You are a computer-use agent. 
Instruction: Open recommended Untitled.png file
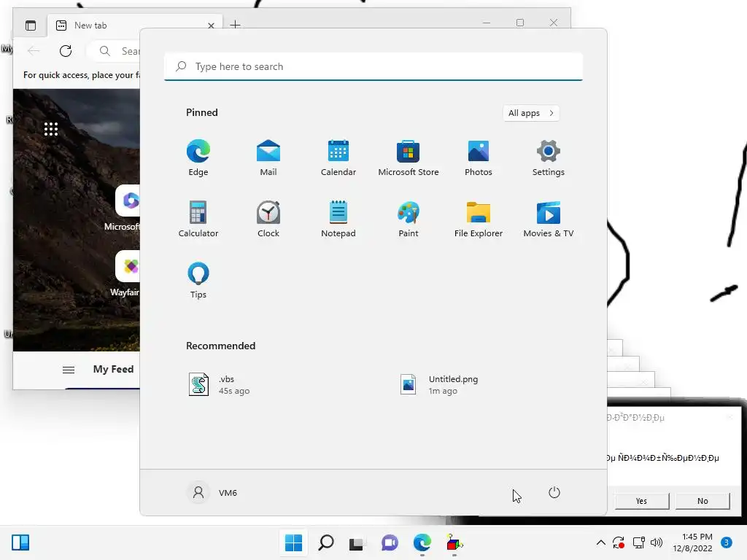click(439, 385)
